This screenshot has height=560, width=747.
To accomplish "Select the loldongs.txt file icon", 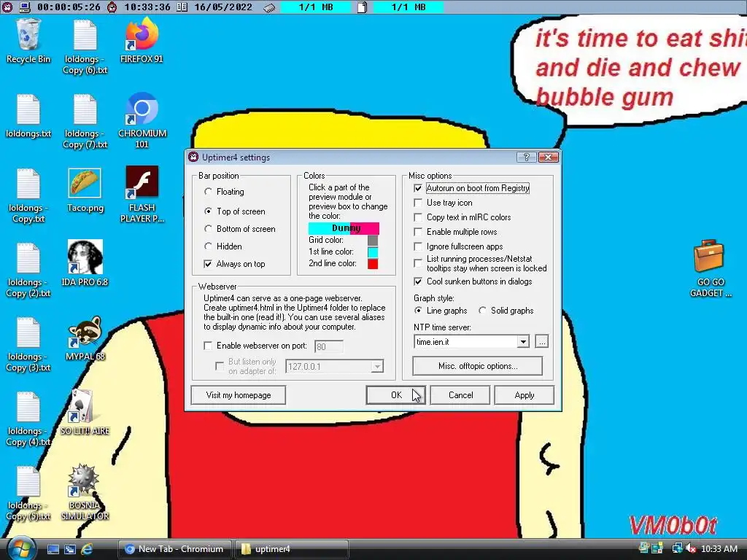I will pos(28,116).
